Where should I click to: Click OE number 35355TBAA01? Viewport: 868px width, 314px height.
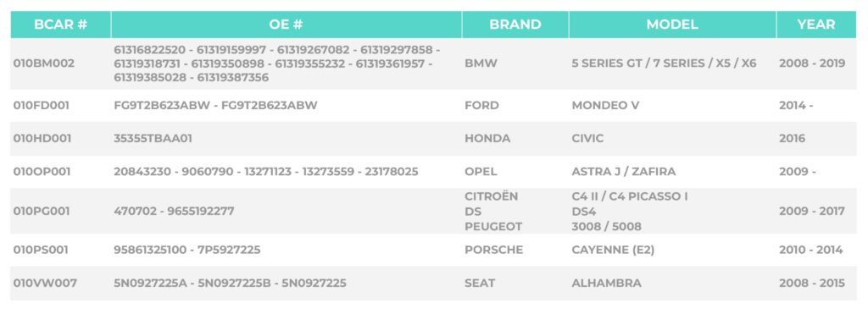click(x=153, y=138)
